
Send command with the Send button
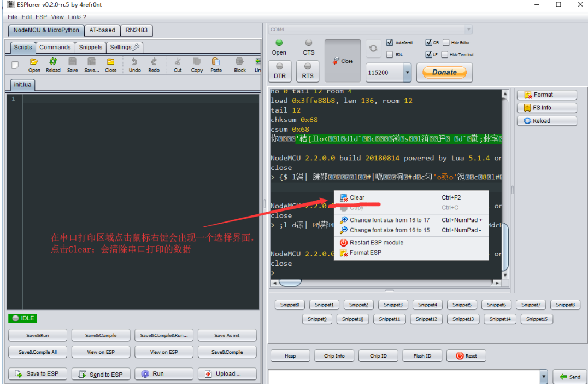coord(570,377)
